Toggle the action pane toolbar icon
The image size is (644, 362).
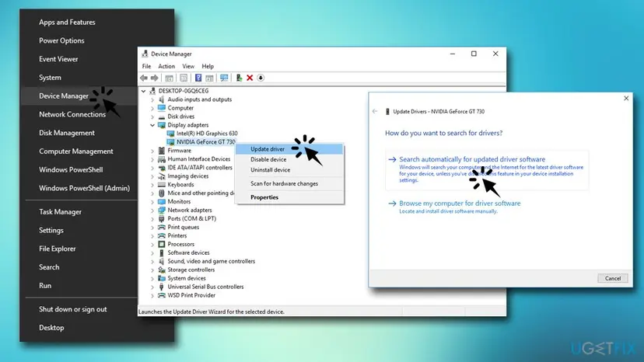pos(209,78)
